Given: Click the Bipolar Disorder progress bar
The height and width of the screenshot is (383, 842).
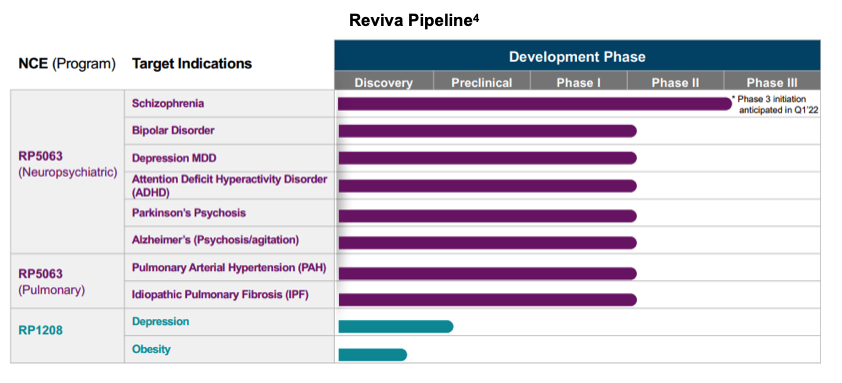Looking at the screenshot, I should [488, 131].
